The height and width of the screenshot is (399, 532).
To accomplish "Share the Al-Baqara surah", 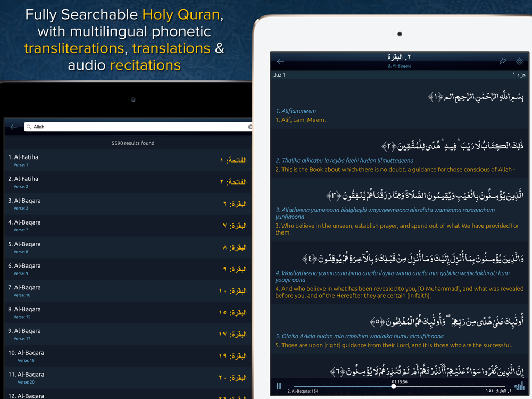I will tap(503, 61).
